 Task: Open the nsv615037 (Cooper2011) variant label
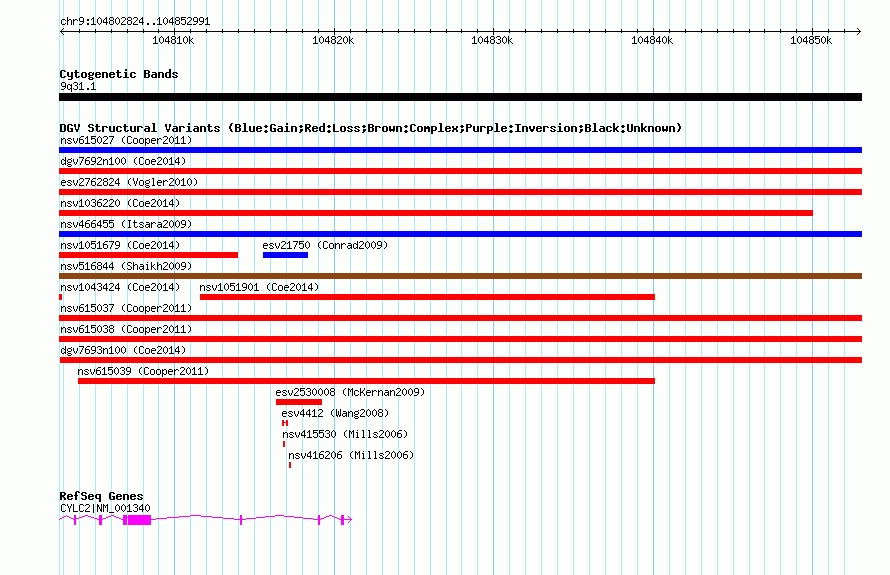click(x=126, y=308)
